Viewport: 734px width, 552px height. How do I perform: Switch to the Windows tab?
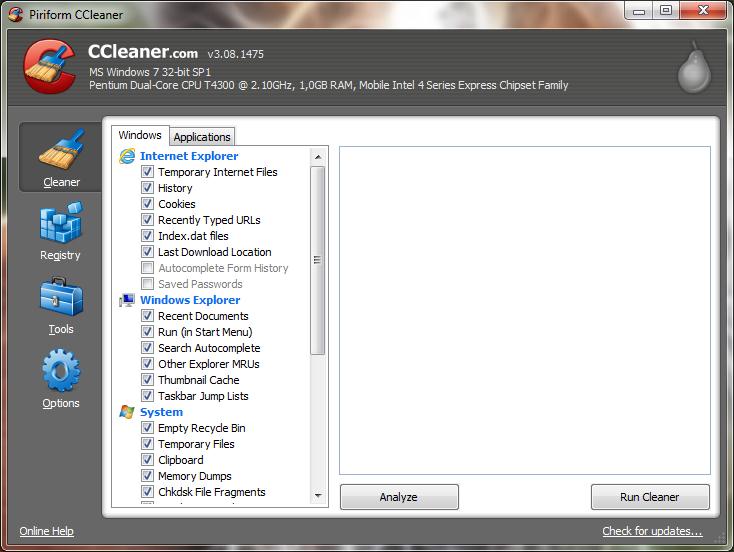click(140, 135)
